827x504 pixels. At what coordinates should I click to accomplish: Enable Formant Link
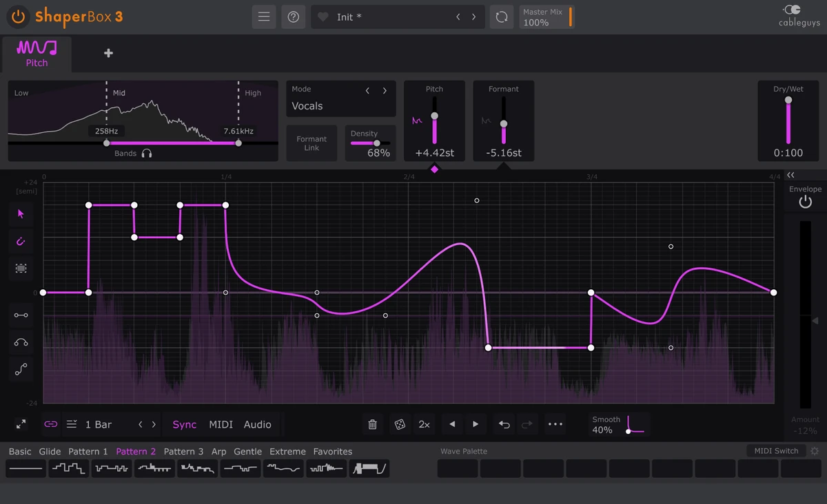coord(312,143)
